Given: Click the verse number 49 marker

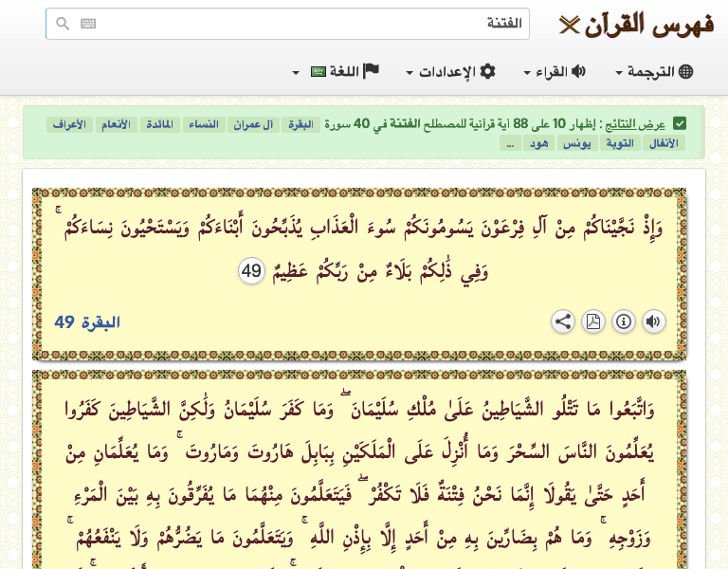Looking at the screenshot, I should [251, 271].
